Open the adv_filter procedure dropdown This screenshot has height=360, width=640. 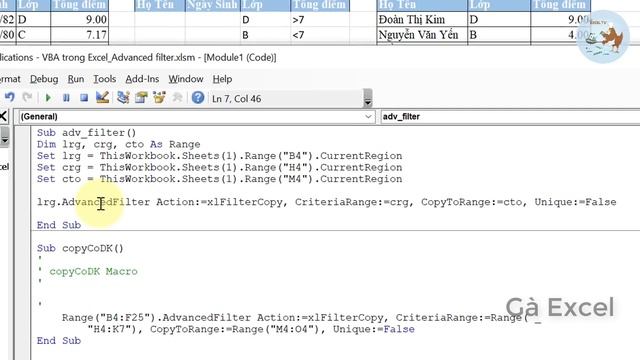click(x=510, y=117)
